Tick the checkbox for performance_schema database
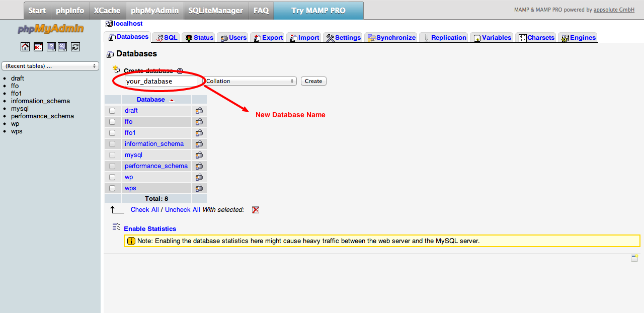 coord(112,166)
